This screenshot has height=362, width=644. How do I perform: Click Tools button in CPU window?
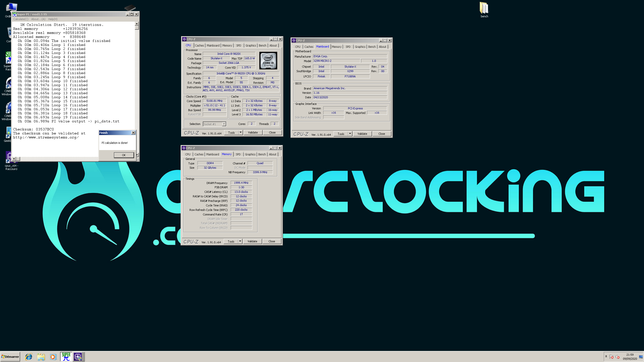[231, 132]
